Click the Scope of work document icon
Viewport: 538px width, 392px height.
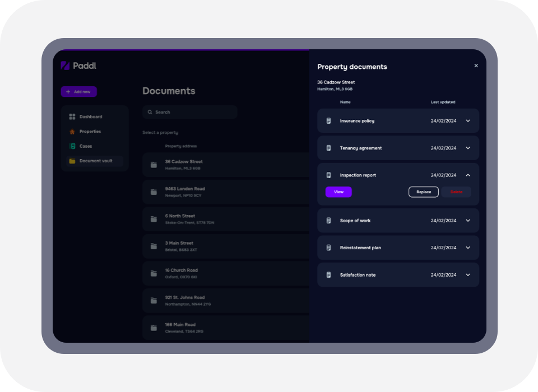(x=329, y=220)
